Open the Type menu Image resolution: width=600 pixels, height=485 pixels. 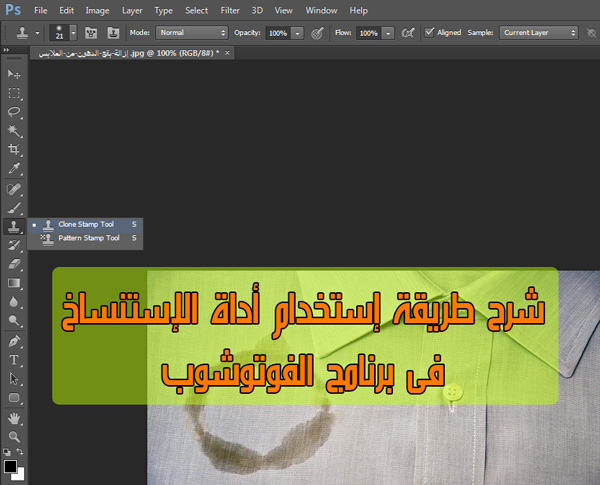pos(163,11)
